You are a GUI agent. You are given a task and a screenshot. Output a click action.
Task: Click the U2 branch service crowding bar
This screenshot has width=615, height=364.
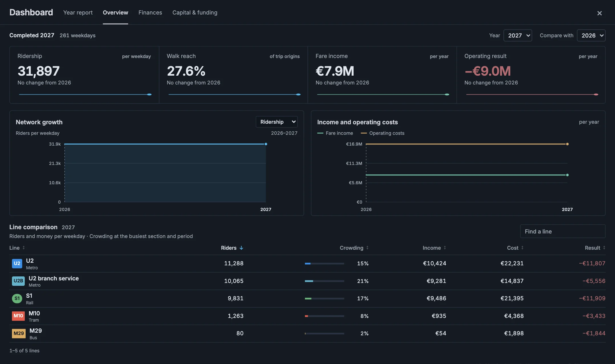[x=324, y=281]
